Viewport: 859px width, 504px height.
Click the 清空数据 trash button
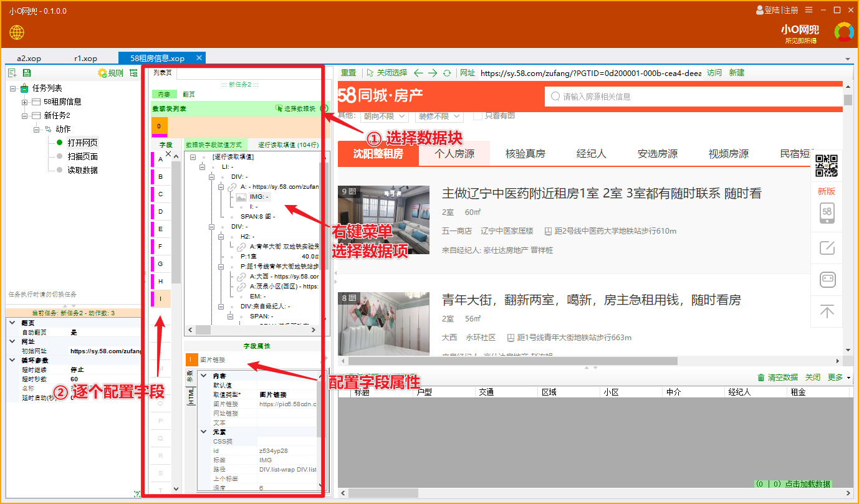pyautogui.click(x=777, y=378)
